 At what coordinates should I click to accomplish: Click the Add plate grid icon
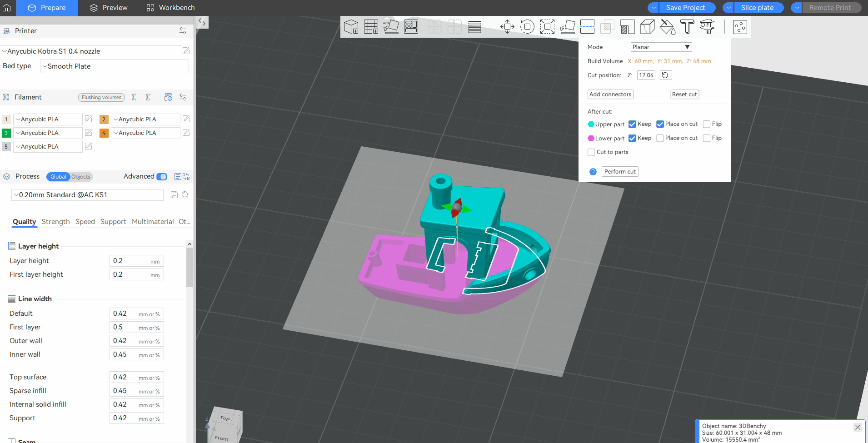tap(371, 27)
